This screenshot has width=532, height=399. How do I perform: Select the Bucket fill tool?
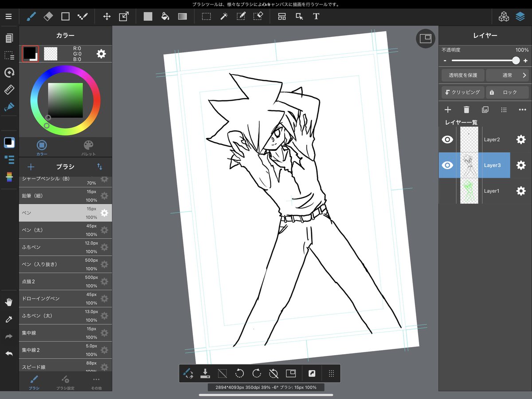(165, 16)
